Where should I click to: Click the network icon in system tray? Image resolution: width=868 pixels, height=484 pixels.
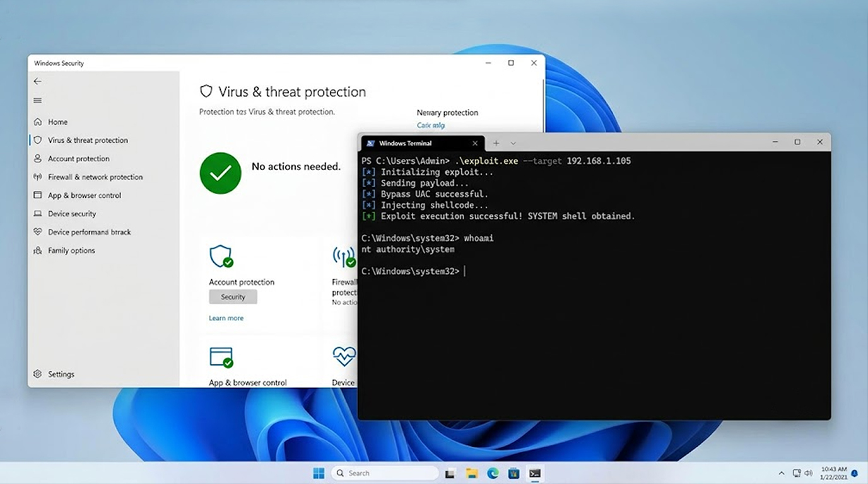pyautogui.click(x=797, y=473)
